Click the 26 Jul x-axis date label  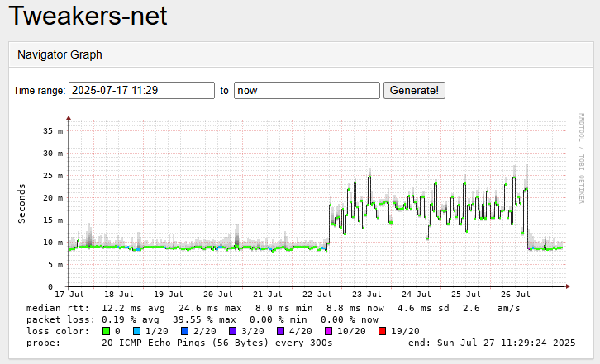516,294
